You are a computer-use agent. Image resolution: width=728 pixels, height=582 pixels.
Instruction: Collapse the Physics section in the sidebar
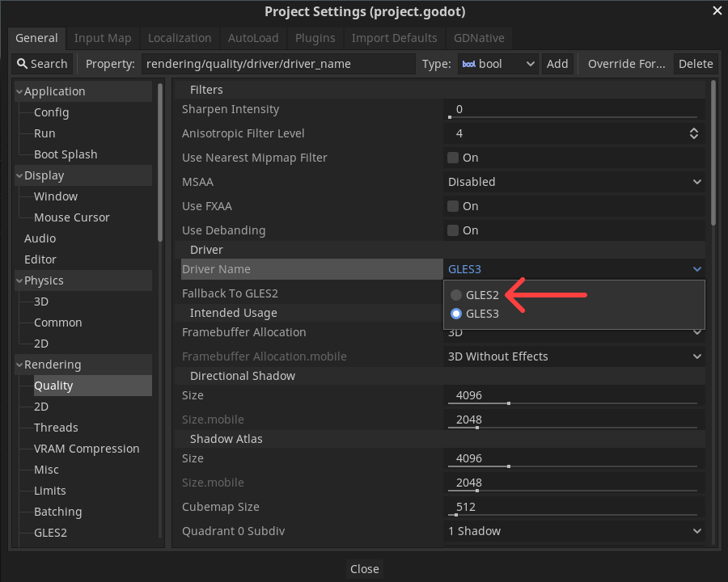18,280
